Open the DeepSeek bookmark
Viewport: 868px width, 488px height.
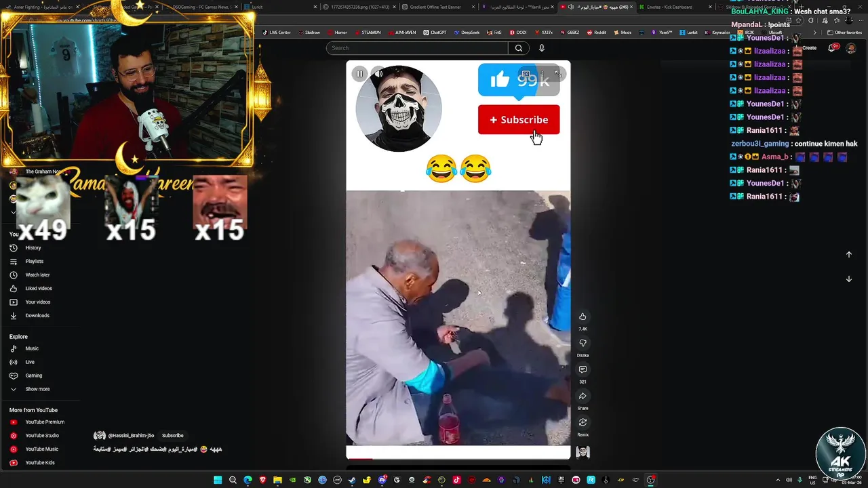tap(467, 33)
